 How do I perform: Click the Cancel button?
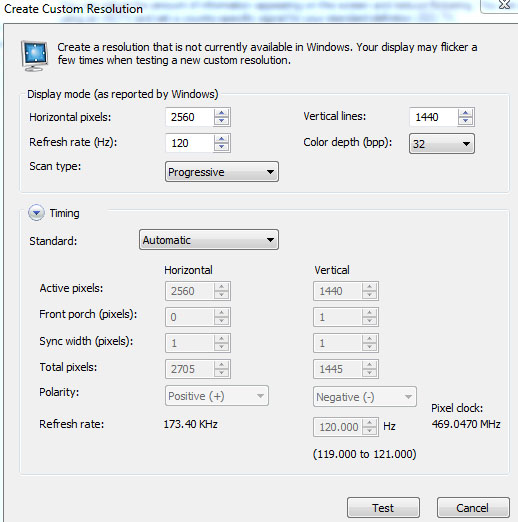pos(473,508)
